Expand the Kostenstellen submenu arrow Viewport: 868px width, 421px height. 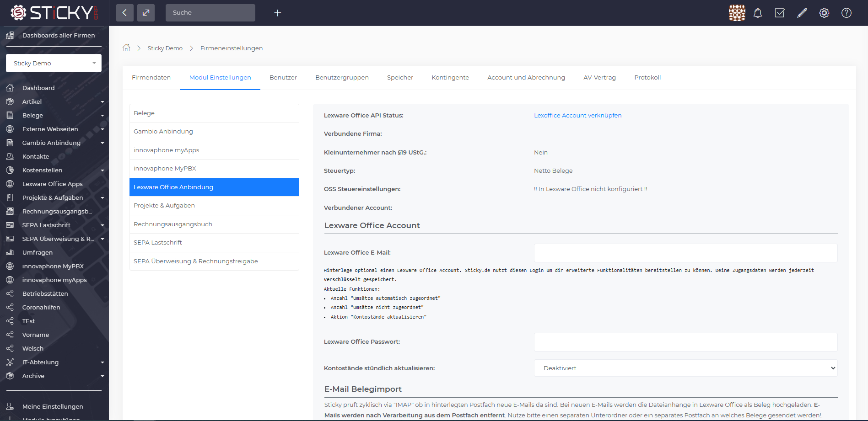(x=102, y=171)
